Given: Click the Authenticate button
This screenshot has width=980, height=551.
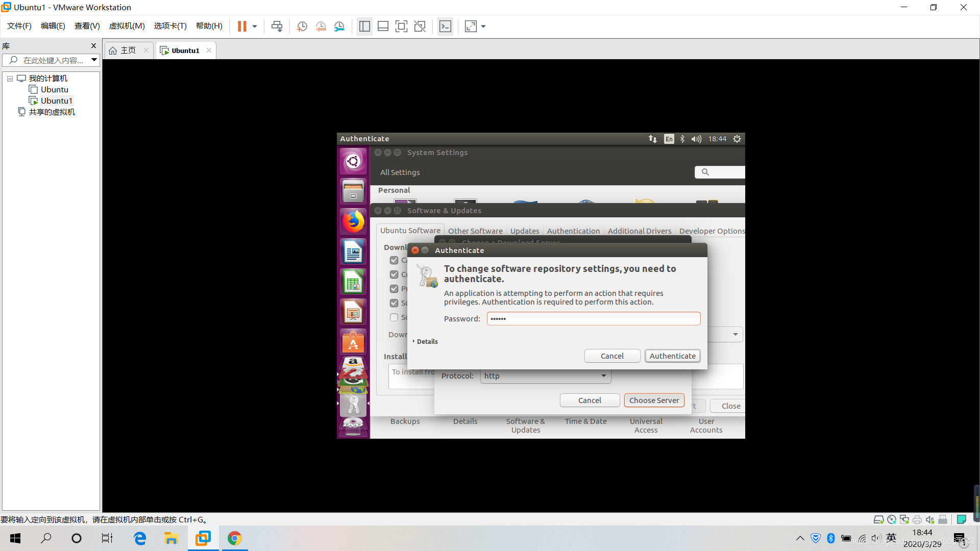Looking at the screenshot, I should (672, 356).
